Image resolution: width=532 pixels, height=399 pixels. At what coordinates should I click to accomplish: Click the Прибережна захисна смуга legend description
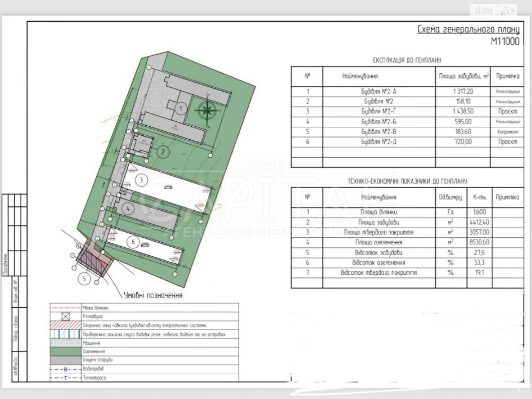point(154,334)
